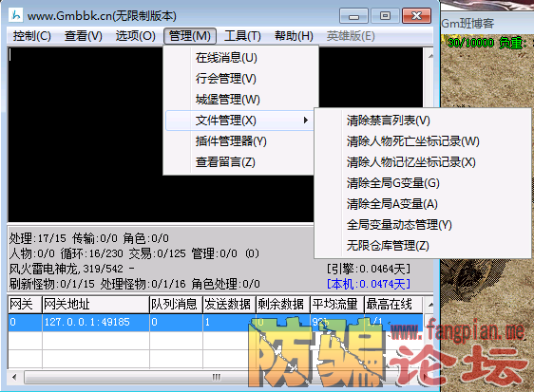Open the 控制(C) menu

click(31, 36)
